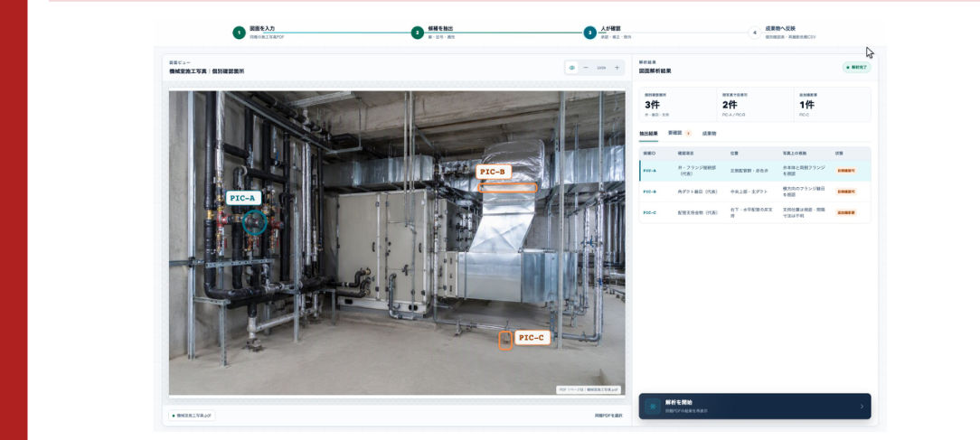Click the 同梱PDFを選択 link
The height and width of the screenshot is (440, 980).
[608, 416]
